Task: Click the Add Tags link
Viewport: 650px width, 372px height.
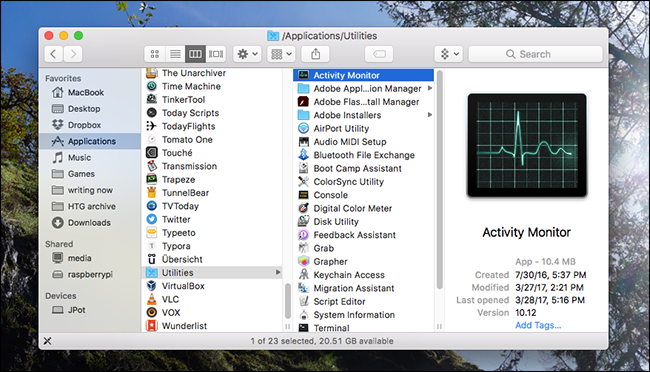Action: (x=538, y=325)
